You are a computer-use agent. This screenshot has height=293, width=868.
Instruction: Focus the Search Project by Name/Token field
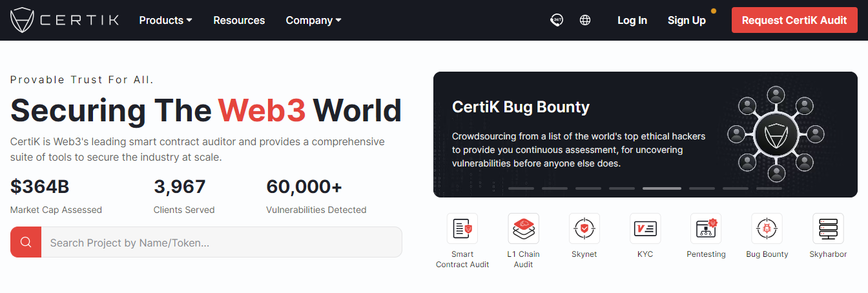[x=222, y=242]
